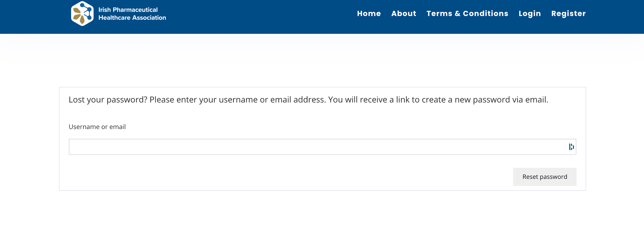The height and width of the screenshot is (242, 644).
Task: Navigate to the Login page
Action: [x=529, y=14]
